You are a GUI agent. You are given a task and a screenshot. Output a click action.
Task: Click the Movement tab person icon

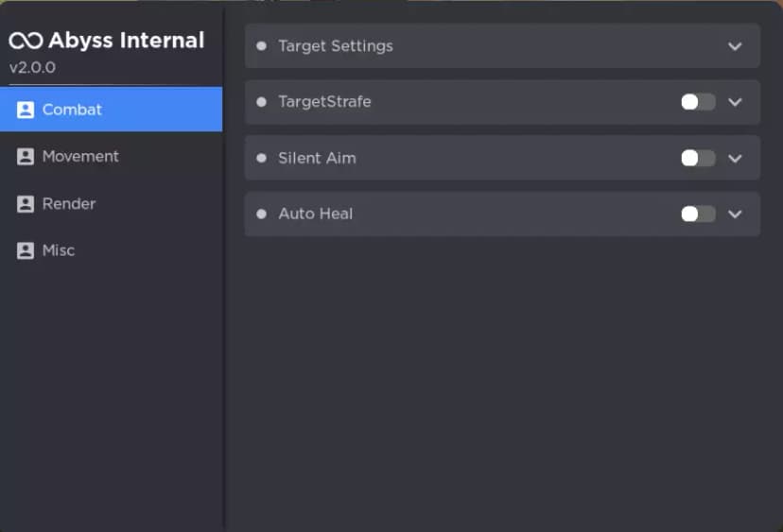pos(26,157)
